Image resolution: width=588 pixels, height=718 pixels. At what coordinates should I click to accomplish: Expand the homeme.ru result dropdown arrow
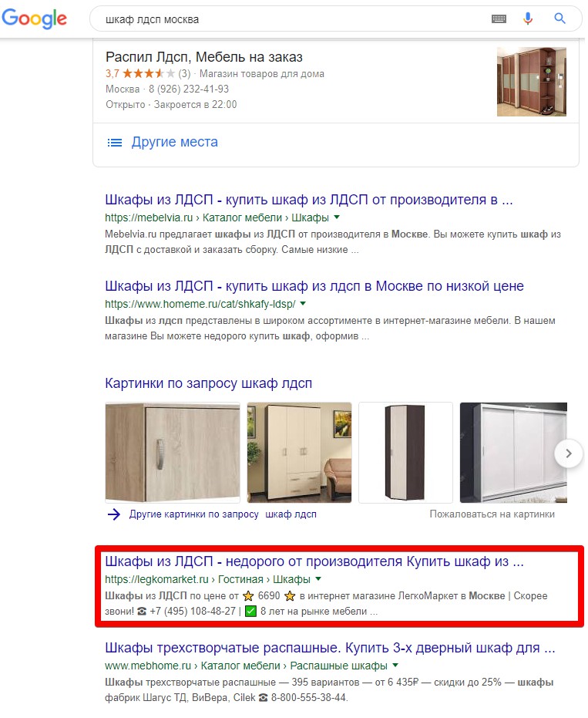302,304
